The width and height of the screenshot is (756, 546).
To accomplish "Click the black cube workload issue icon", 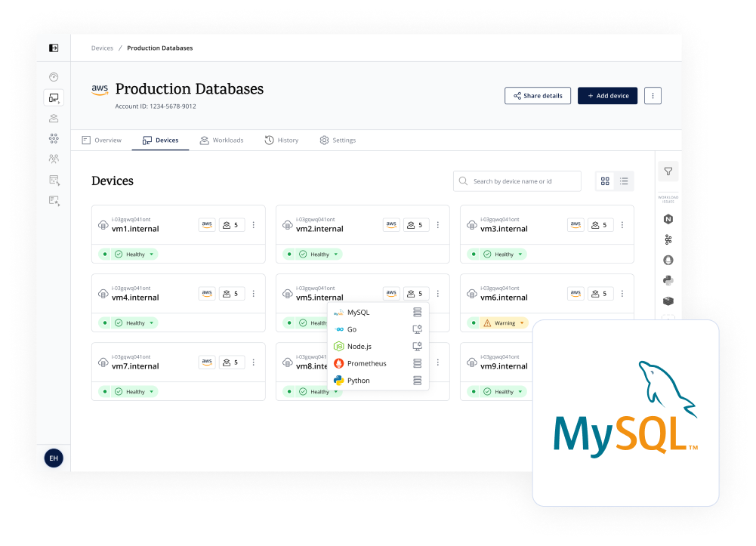I will click(x=668, y=301).
